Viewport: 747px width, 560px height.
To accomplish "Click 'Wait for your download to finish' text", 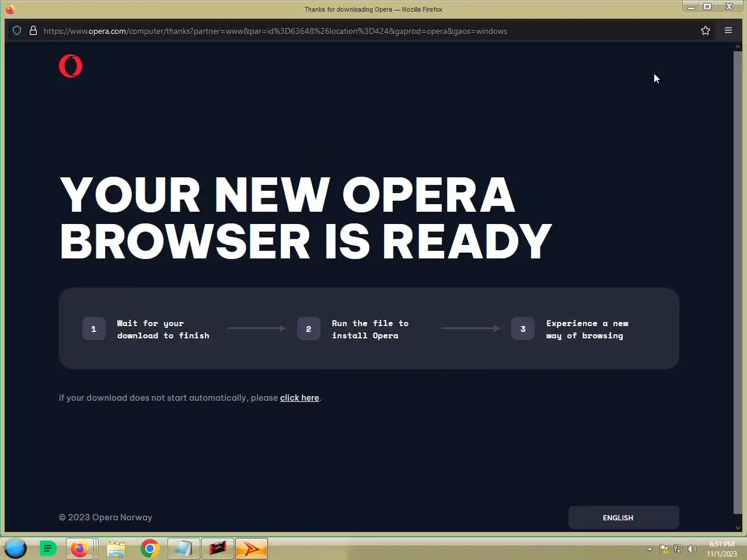I will [163, 329].
